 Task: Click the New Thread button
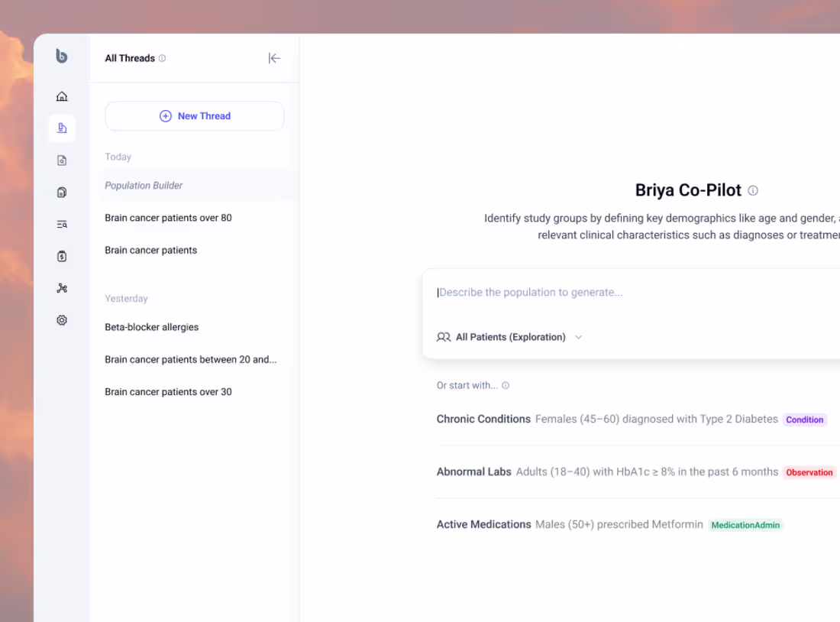(194, 115)
